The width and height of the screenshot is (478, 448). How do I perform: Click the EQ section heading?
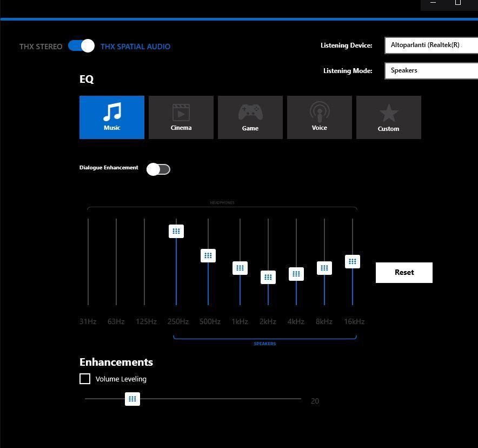(87, 80)
